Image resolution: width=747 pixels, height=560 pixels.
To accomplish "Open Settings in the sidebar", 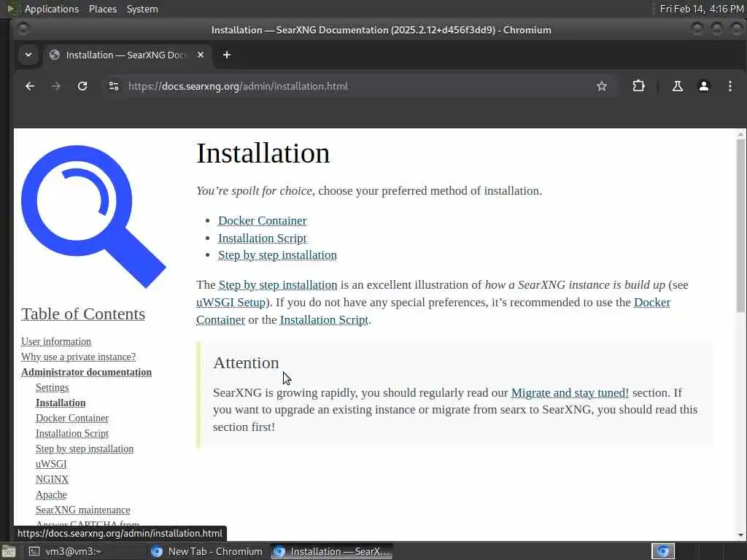I will 52,388.
